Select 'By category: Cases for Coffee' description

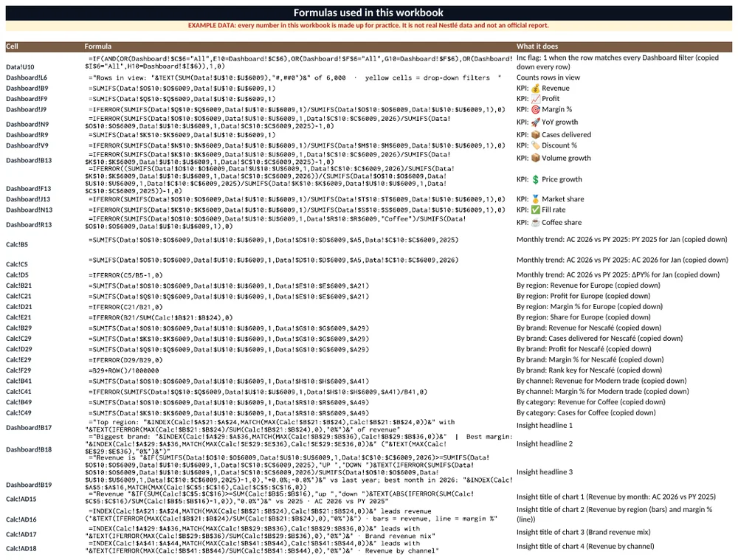pyautogui.click(x=586, y=412)
